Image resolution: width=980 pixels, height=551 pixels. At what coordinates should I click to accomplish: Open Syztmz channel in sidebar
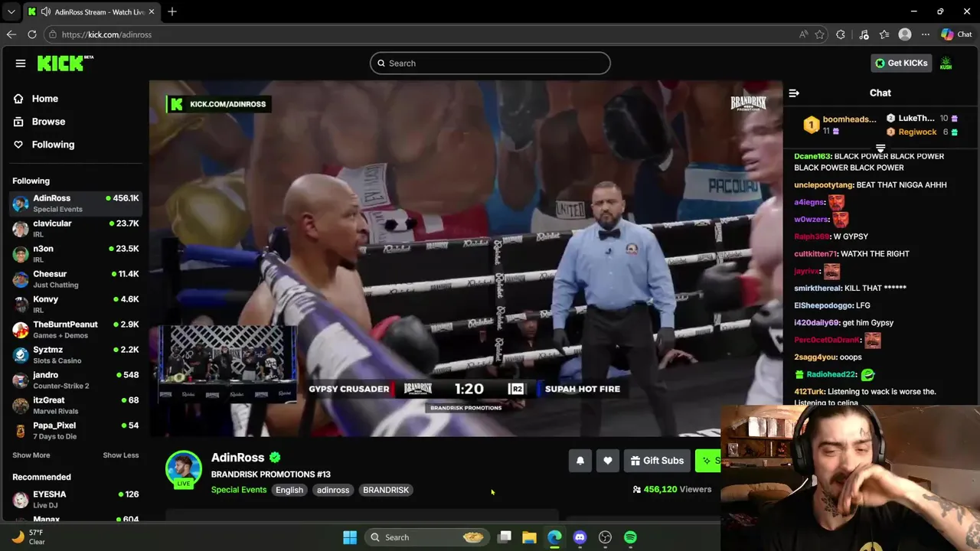pos(76,355)
